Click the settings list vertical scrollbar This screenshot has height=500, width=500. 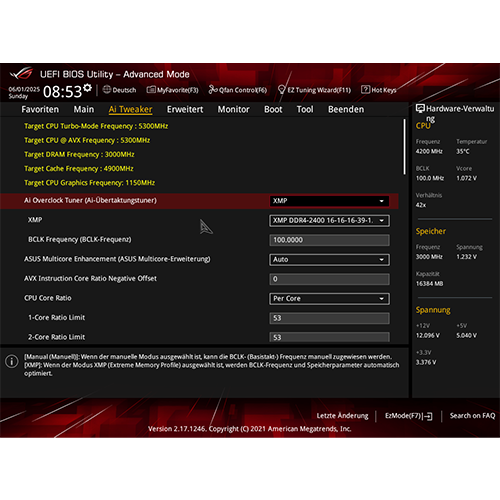pos(404,147)
